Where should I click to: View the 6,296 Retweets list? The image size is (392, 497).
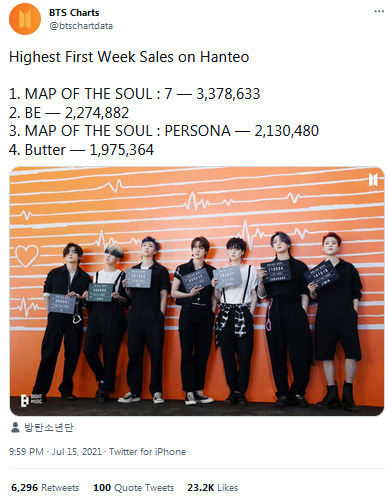click(45, 488)
